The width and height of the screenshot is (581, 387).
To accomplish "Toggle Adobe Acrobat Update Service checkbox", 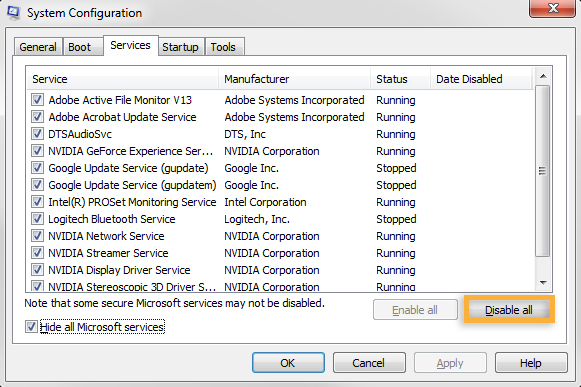I will coord(37,117).
